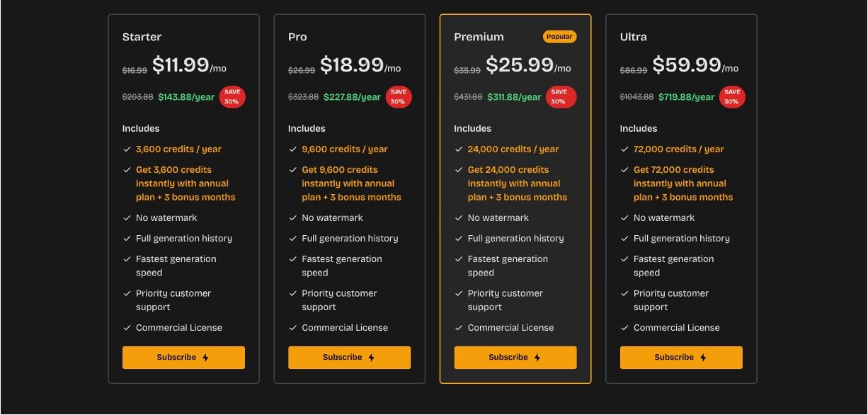This screenshot has width=868, height=415.
Task: Click Commercial License in the Pro plan
Action: click(x=345, y=328)
